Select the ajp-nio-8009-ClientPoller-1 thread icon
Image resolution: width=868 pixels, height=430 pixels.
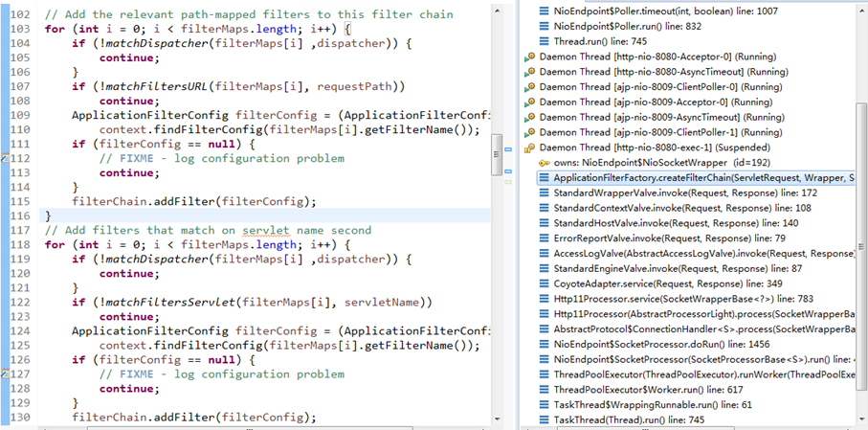coord(530,132)
